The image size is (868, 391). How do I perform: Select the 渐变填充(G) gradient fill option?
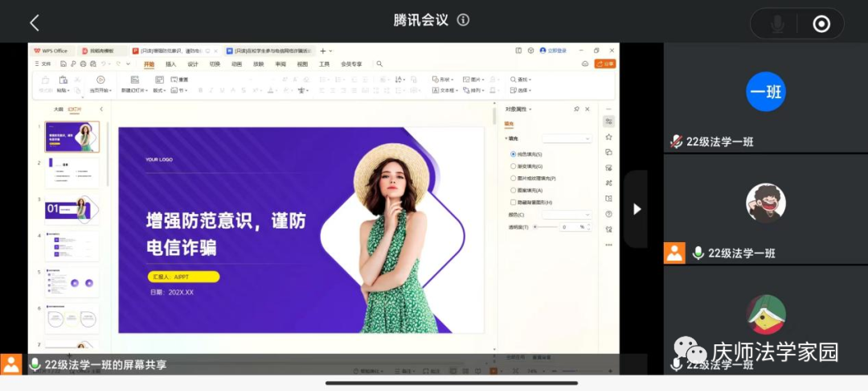click(514, 166)
